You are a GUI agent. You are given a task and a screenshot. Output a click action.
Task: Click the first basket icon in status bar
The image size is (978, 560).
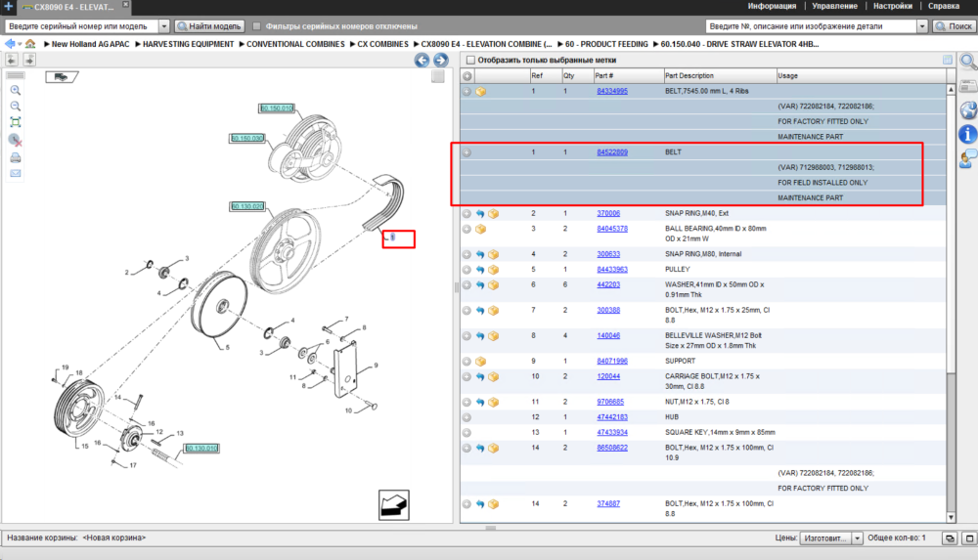pos(950,538)
